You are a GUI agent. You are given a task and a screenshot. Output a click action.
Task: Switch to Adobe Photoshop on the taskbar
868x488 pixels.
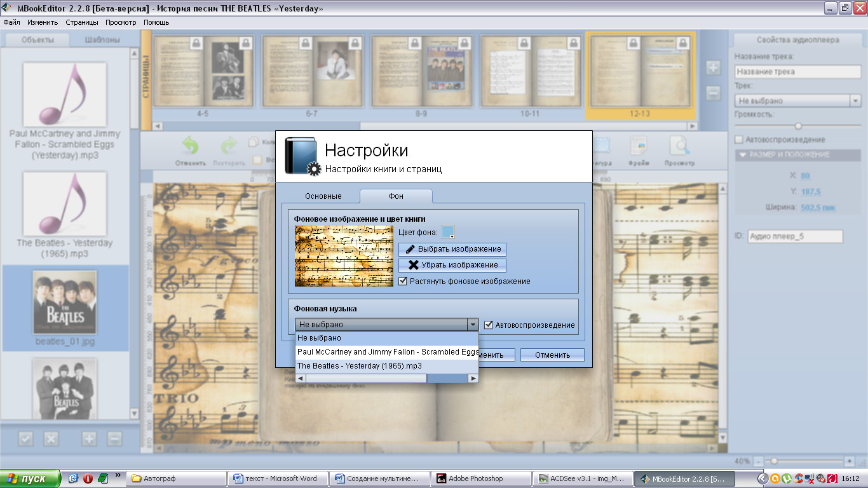click(x=482, y=478)
